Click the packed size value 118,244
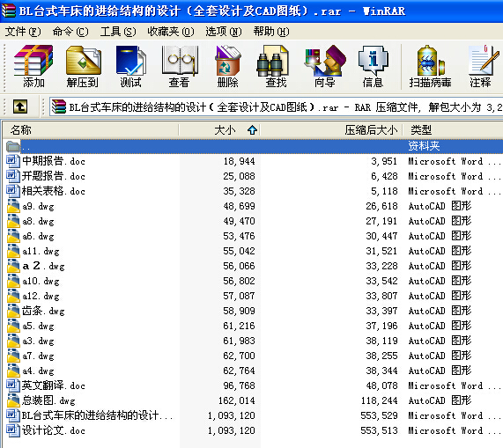Screen dimensions: 503x448 click(379, 400)
